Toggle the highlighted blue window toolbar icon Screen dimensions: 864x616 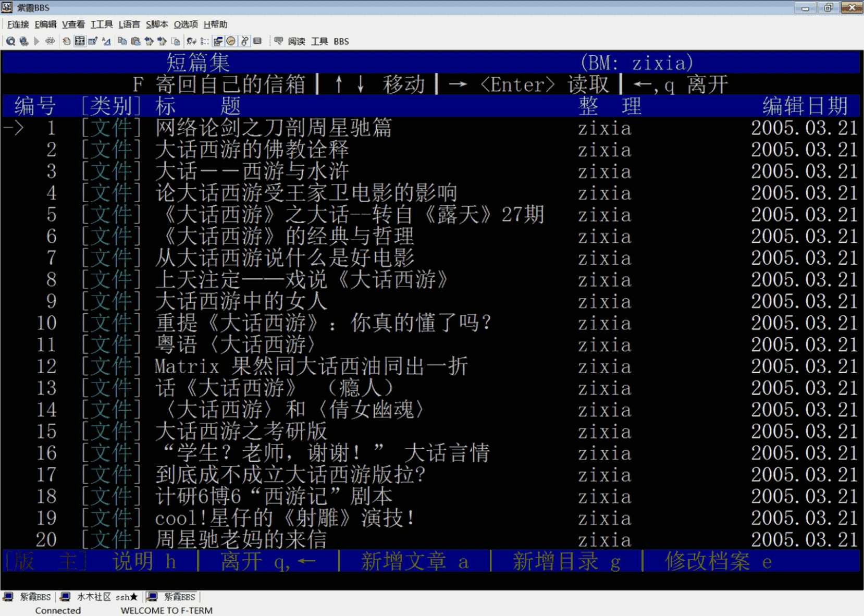[x=218, y=41]
